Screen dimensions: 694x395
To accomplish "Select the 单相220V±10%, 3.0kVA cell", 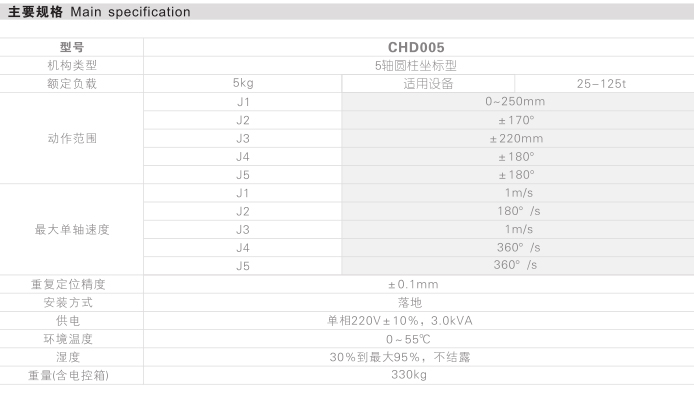I will pyautogui.click(x=400, y=321).
